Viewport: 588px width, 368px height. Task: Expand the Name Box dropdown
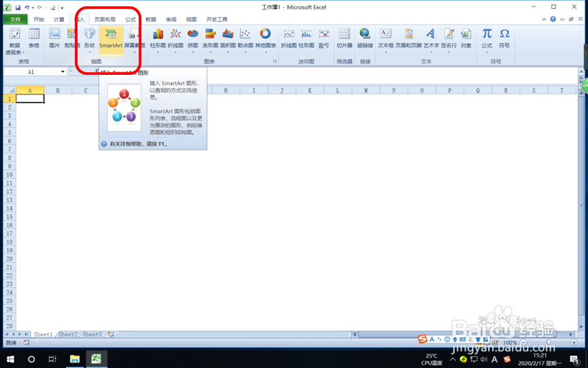pos(63,71)
